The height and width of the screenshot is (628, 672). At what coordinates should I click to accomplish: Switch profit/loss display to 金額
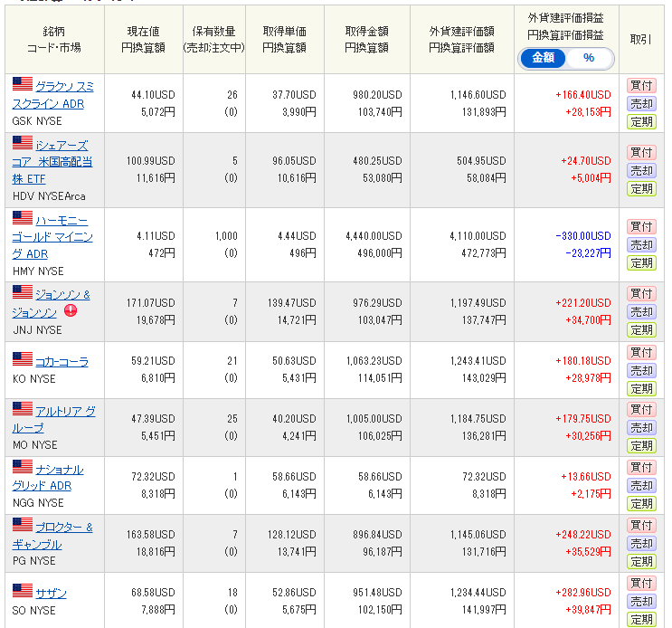click(543, 58)
